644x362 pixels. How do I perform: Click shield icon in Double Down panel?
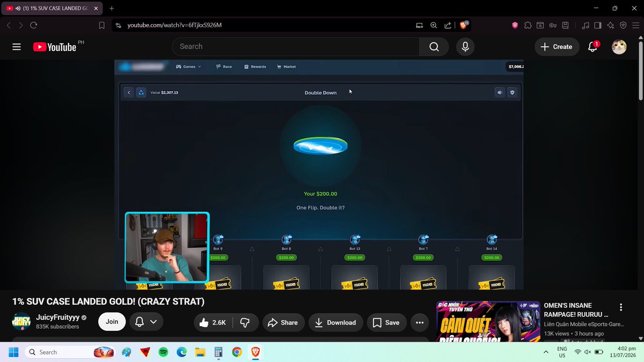click(512, 92)
